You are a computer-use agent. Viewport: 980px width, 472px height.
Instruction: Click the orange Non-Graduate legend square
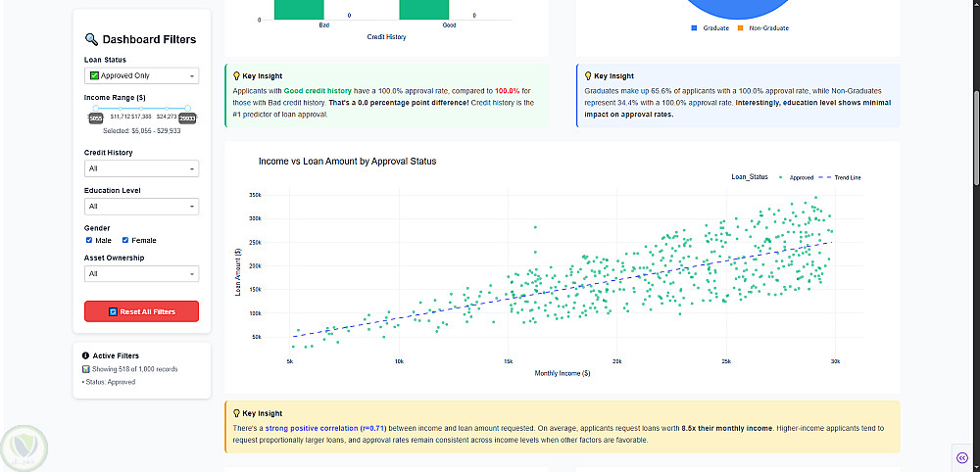740,28
